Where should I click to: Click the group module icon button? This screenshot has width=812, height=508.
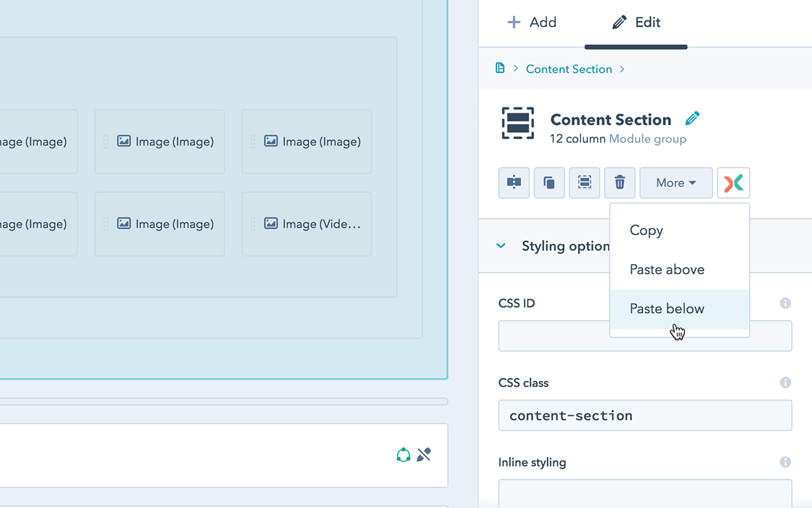585,183
